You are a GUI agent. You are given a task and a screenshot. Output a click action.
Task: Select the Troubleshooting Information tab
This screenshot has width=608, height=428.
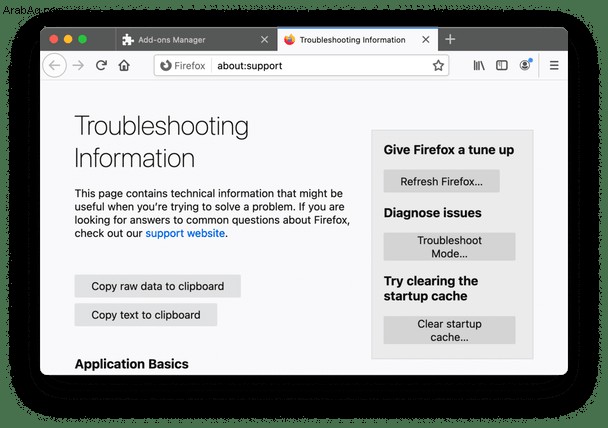pyautogui.click(x=358, y=39)
